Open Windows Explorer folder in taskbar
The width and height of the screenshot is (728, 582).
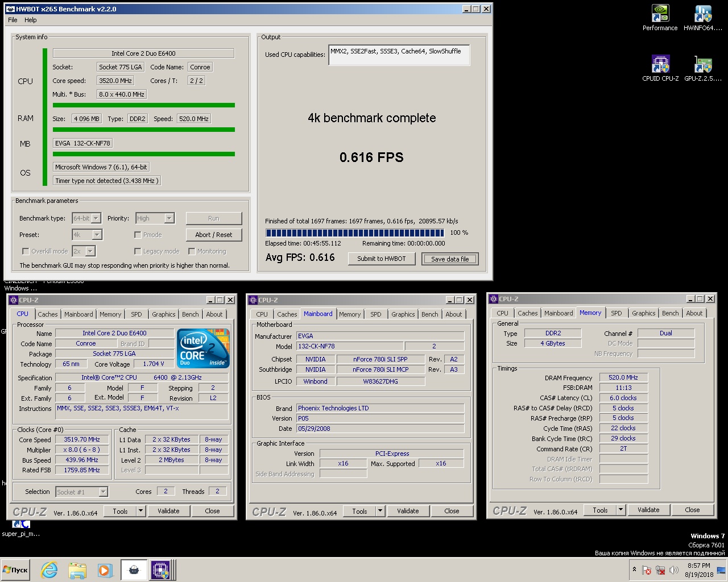77,570
